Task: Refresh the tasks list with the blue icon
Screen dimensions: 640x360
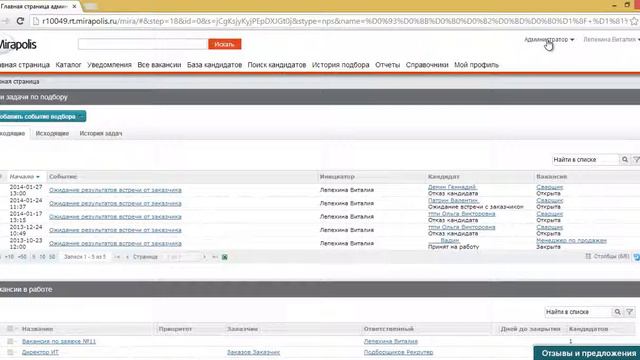Action: (637, 257)
